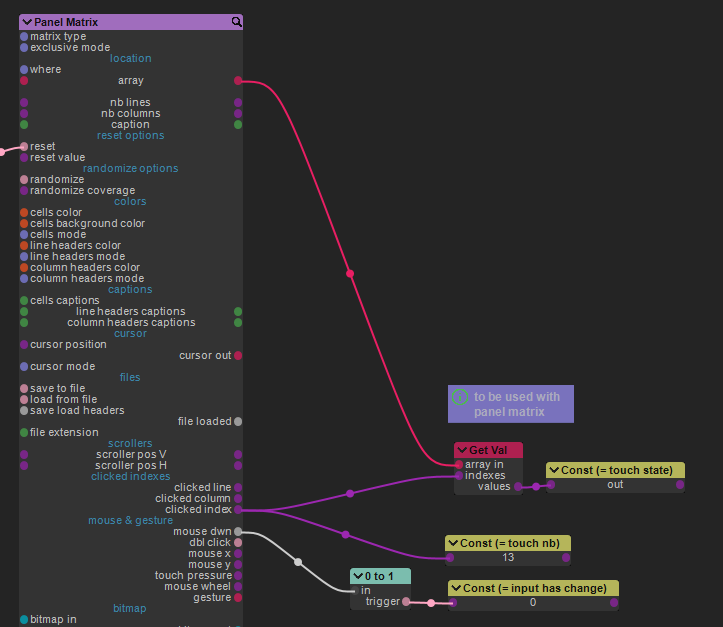Toggle the exclusive mode input
723x627 pixels.
pyautogui.click(x=24, y=47)
